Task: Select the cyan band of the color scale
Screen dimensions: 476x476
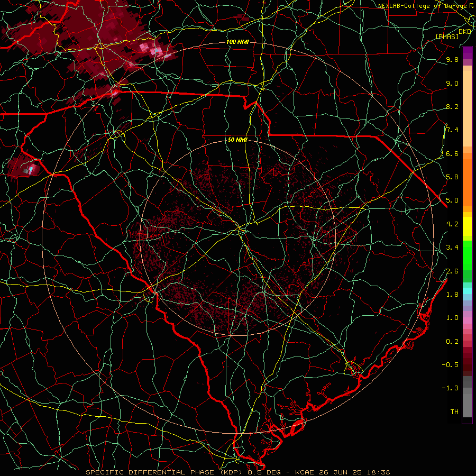Action: click(x=467, y=290)
